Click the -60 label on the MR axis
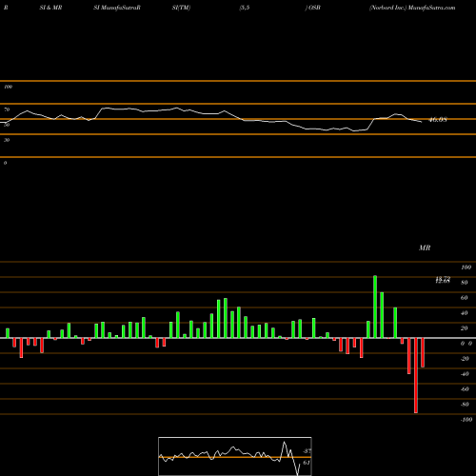This screenshot has width=476, height=476. coord(465,389)
